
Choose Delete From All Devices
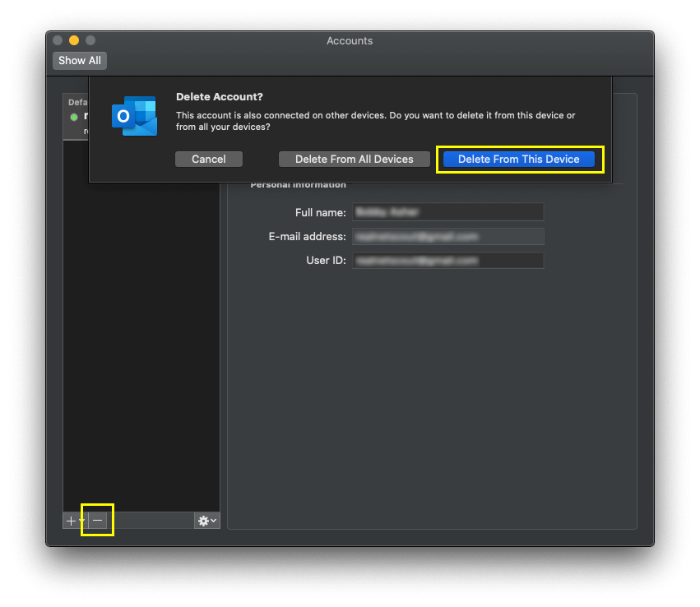tap(354, 160)
